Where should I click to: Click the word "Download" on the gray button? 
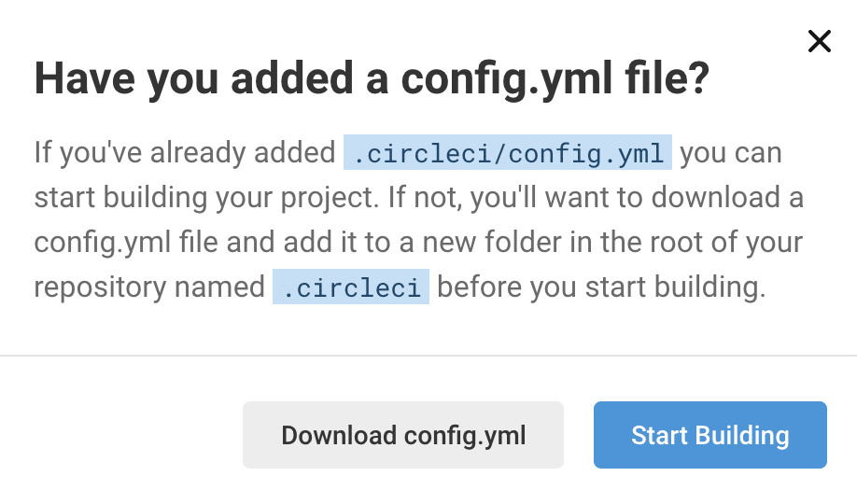(x=339, y=435)
